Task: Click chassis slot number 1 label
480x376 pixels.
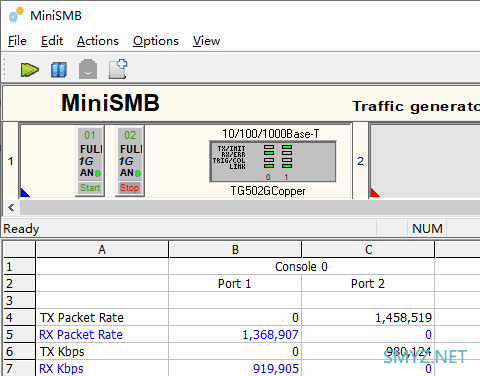Action: 11,161
